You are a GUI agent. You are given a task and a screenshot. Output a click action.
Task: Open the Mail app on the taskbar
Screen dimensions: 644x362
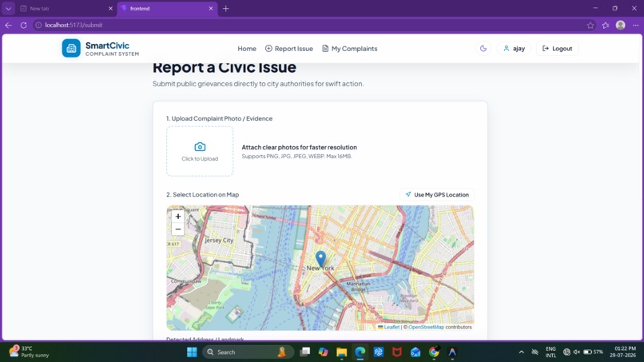pos(415,352)
